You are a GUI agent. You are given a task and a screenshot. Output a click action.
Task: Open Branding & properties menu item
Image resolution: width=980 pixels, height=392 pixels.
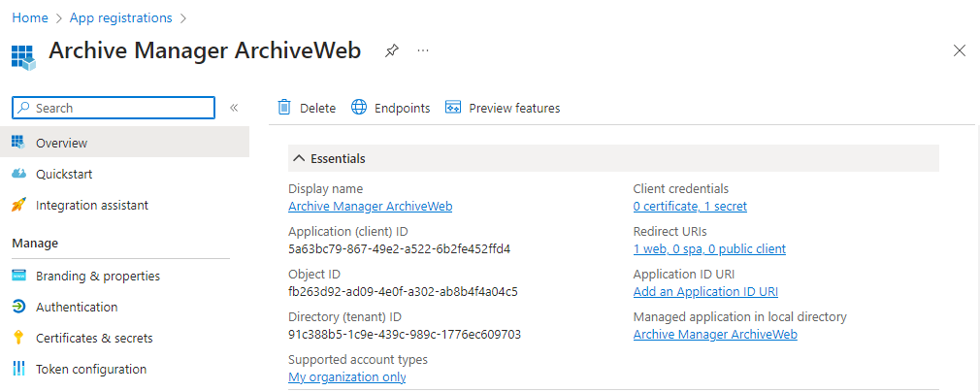coord(97,276)
